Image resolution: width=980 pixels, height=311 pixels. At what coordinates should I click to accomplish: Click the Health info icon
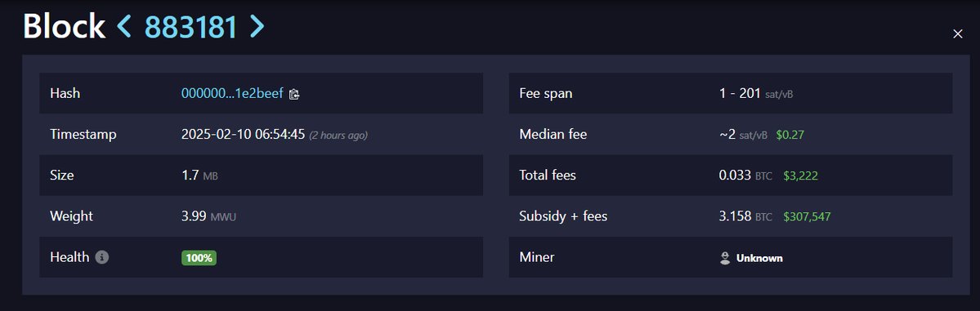[102, 256]
